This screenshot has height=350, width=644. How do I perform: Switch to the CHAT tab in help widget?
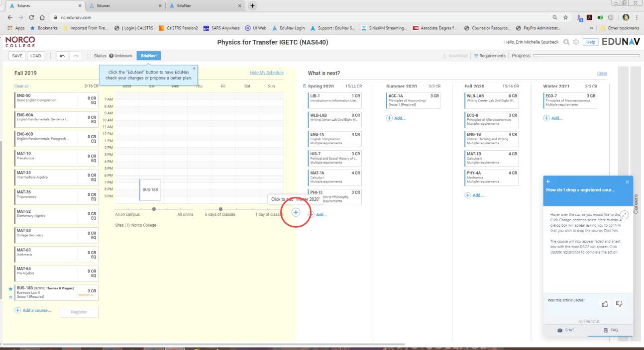(x=565, y=330)
